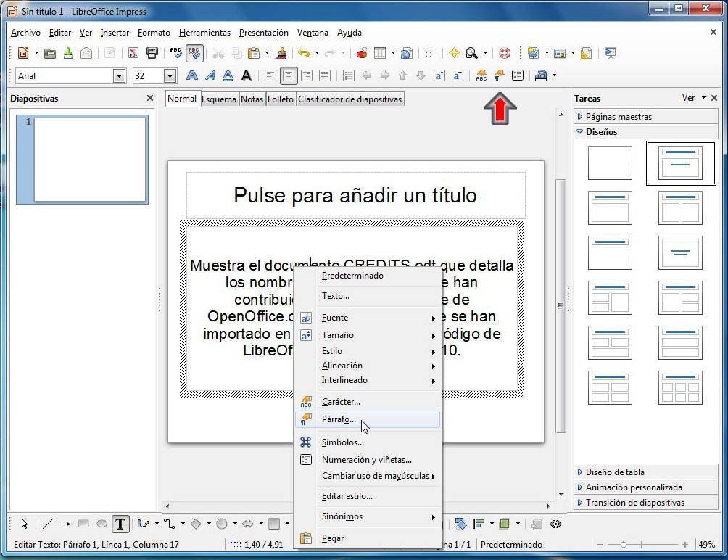Increase the font size icon

click(439, 75)
